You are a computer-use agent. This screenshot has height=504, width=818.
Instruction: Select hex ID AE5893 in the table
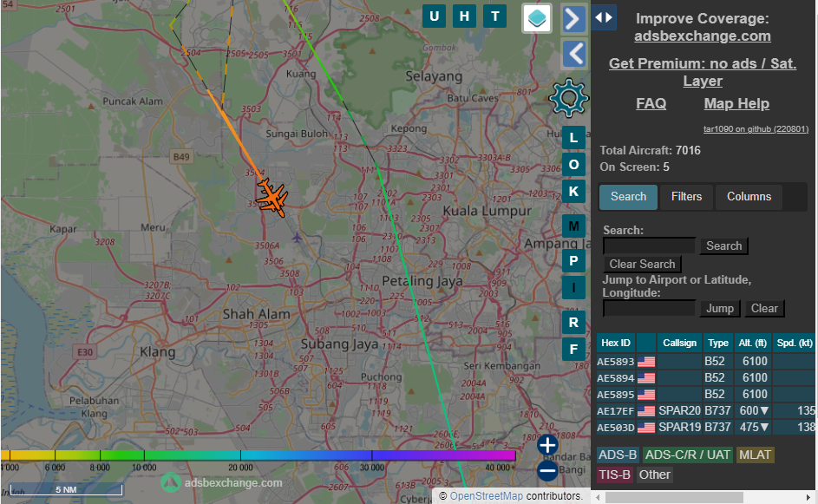point(616,362)
